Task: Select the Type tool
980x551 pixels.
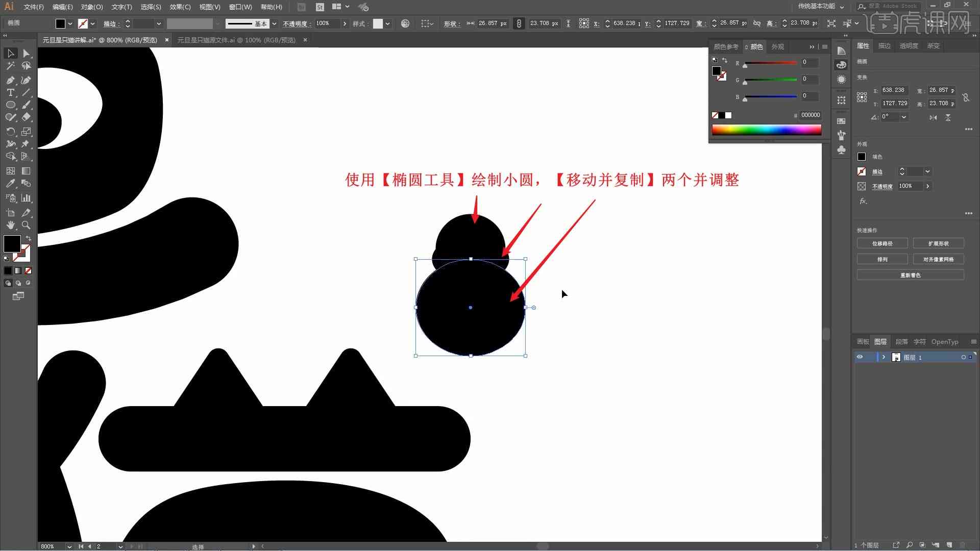Action: (x=9, y=92)
